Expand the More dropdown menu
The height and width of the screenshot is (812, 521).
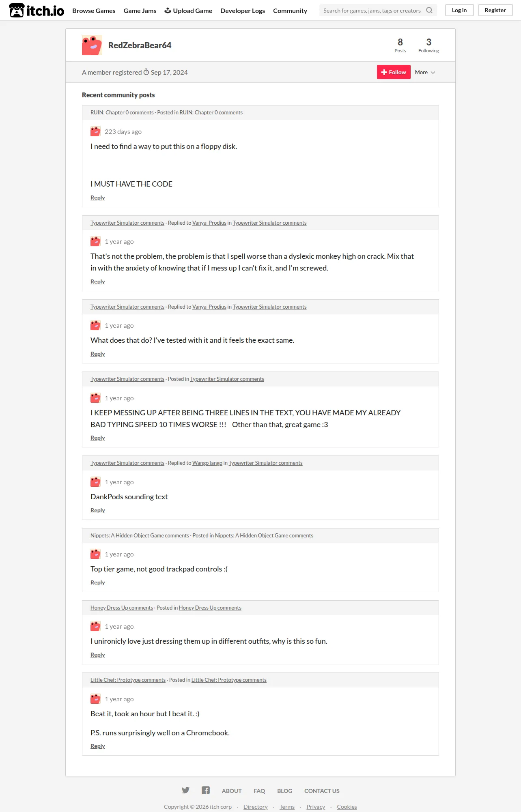click(x=425, y=72)
